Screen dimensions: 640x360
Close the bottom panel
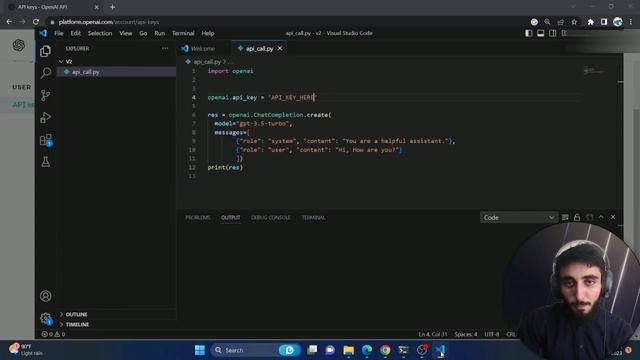[613, 218]
